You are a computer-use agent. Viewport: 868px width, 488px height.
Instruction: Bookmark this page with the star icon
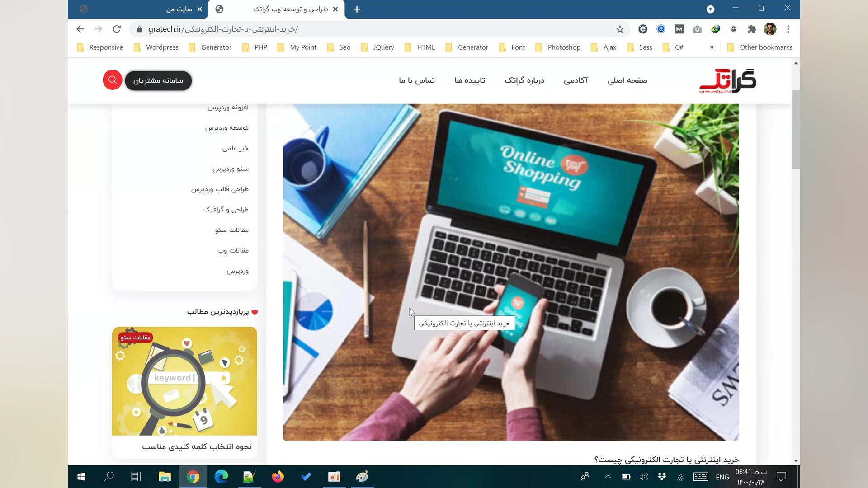620,29
